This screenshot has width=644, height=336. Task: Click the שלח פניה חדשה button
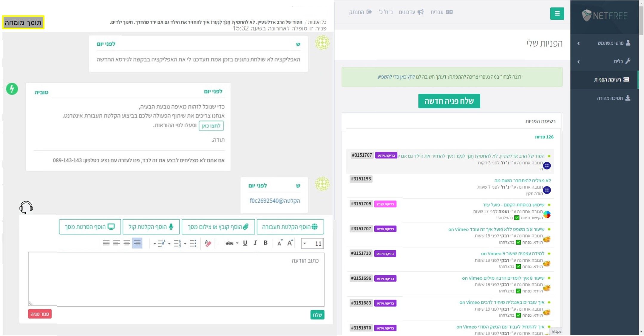[x=449, y=101]
